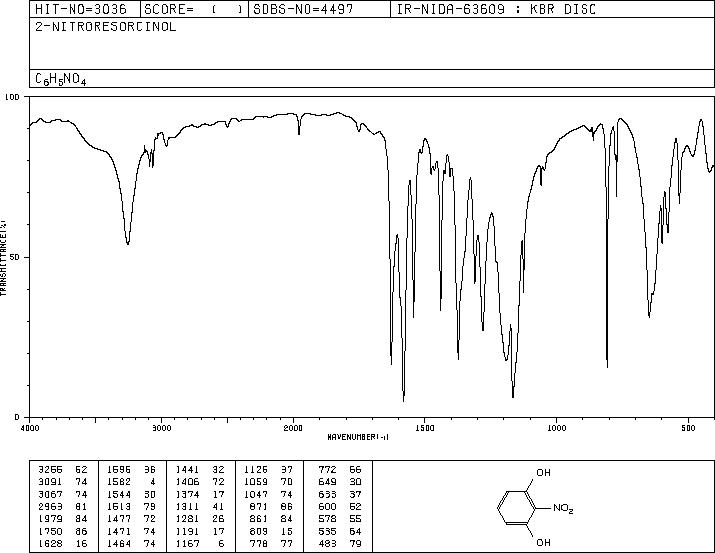Image resolution: width=715 pixels, height=553 pixels.
Task: Click the 3000 wavenumber axis label
Action: click(161, 428)
